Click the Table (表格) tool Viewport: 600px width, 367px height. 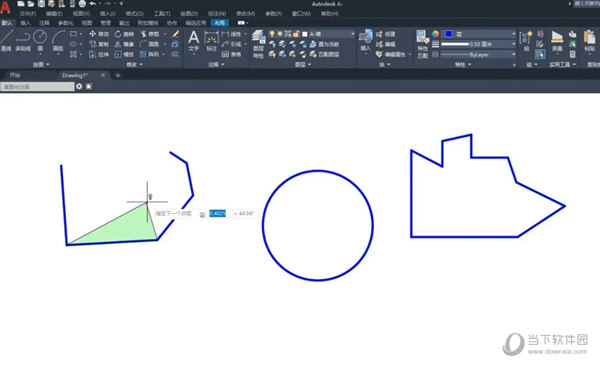click(x=232, y=55)
